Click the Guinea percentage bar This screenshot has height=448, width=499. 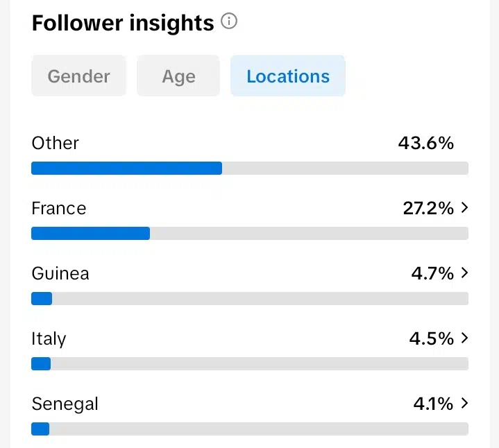(x=250, y=299)
